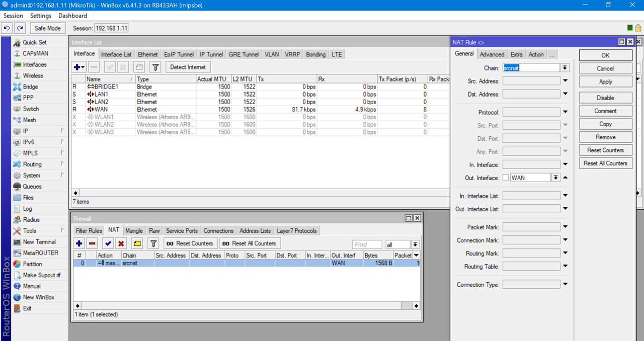Open Partition in the sidebar
Image resolution: width=644 pixels, height=341 pixels.
click(x=32, y=264)
